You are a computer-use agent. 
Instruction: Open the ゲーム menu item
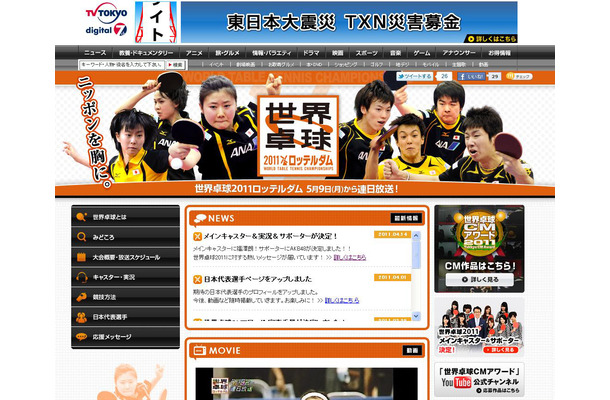pyautogui.click(x=422, y=53)
